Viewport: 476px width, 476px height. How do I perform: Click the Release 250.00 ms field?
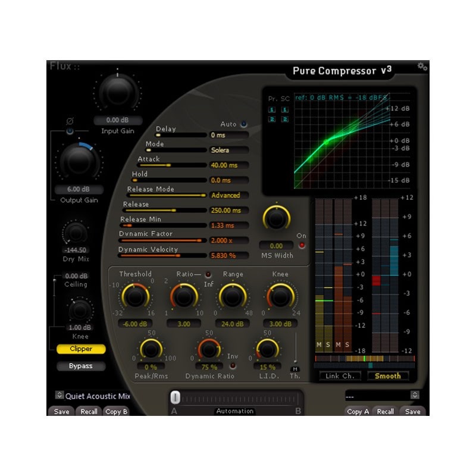pos(228,211)
